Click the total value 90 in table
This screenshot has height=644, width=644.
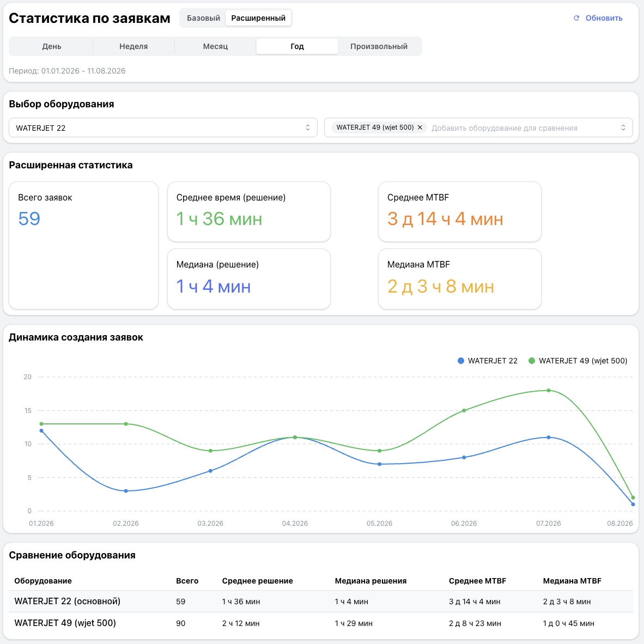180,623
